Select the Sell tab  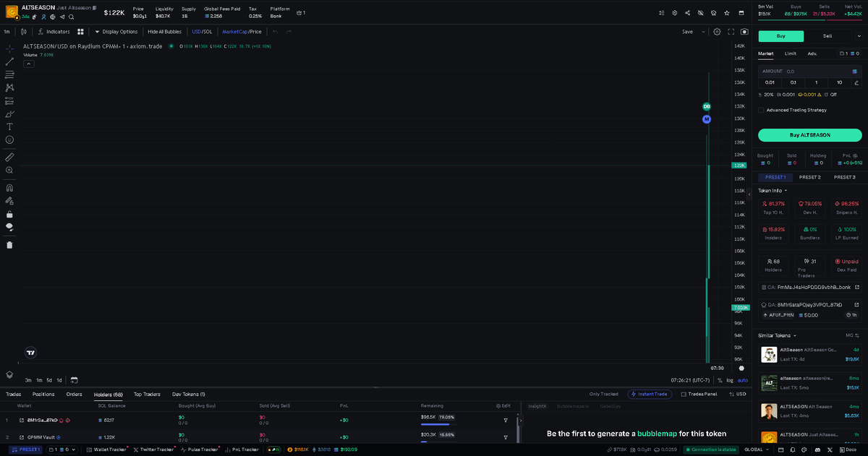[827, 35]
